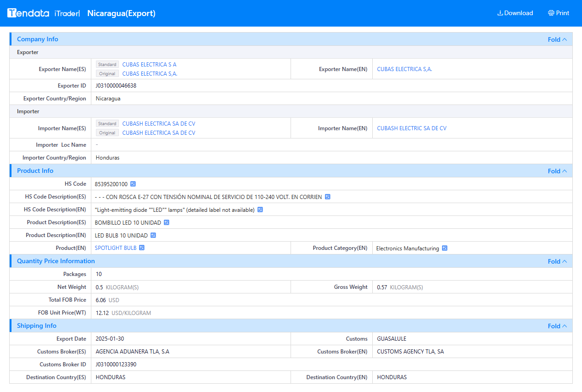Click CUSTOMS AGENCY TLA, SA text
582x392 pixels.
coord(410,352)
